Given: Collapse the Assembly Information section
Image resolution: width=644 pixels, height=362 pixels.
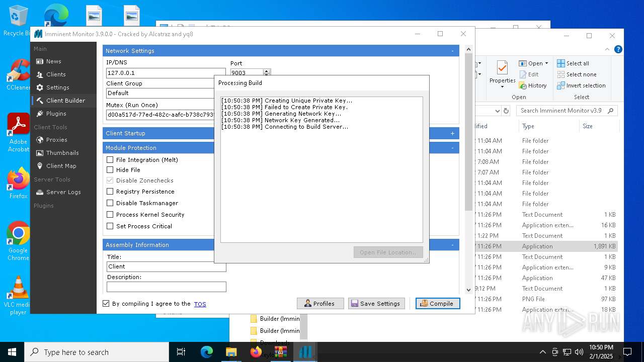Looking at the screenshot, I should (452, 245).
